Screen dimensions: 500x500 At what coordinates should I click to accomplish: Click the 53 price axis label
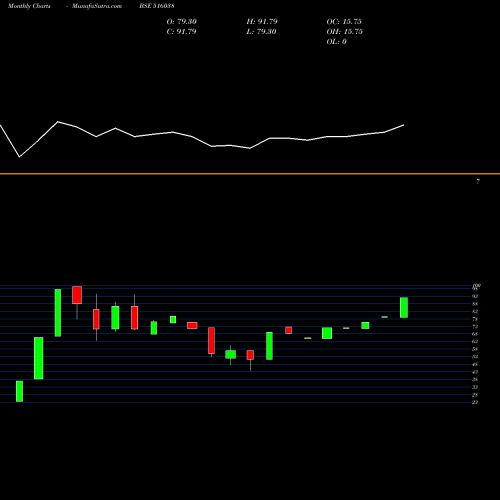coord(475,357)
